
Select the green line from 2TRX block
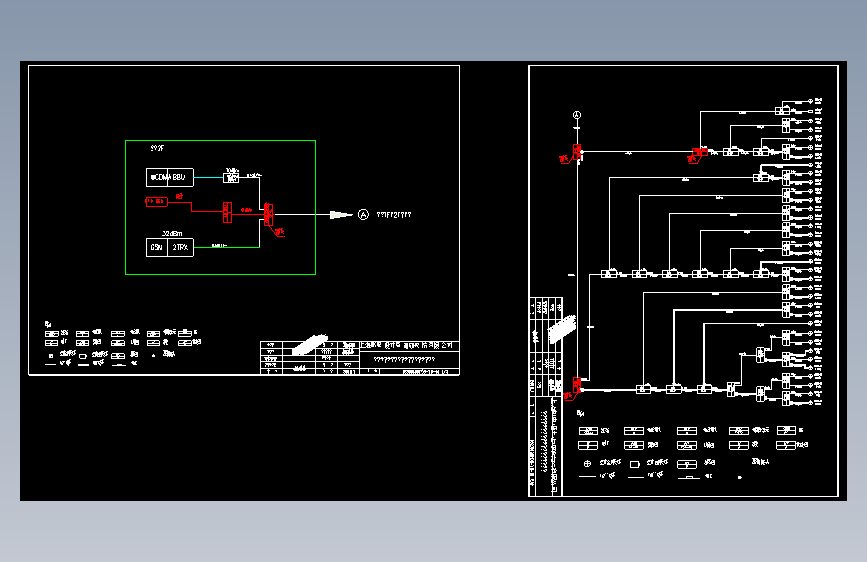(x=227, y=247)
